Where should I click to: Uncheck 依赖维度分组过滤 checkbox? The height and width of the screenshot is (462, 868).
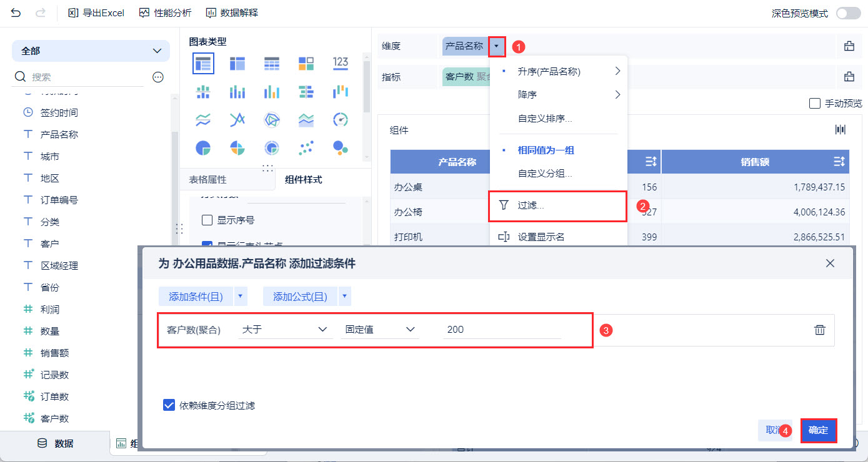tap(168, 405)
